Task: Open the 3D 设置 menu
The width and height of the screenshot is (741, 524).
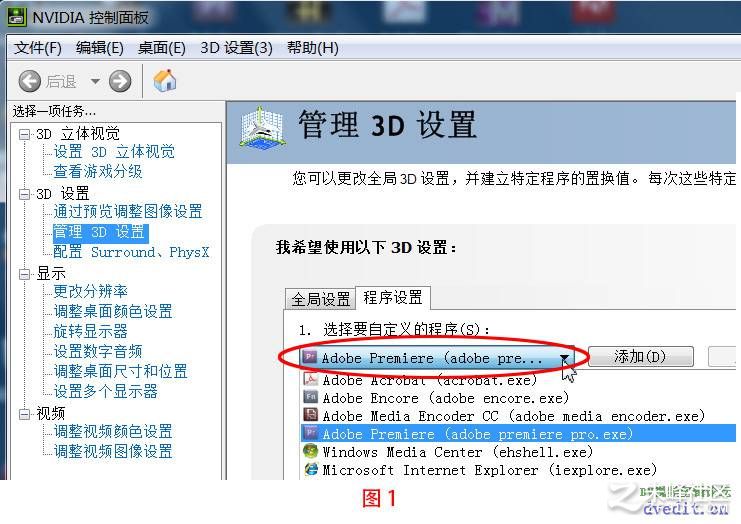Action: click(236, 48)
